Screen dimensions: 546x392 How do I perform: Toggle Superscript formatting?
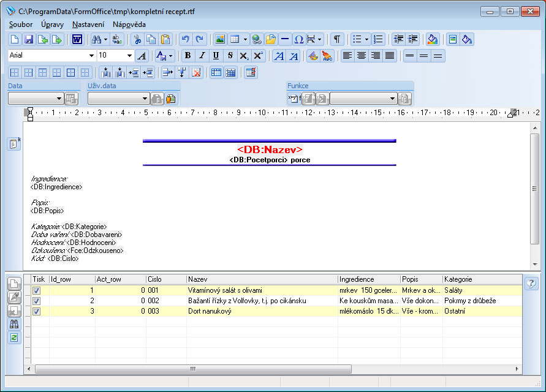[258, 56]
